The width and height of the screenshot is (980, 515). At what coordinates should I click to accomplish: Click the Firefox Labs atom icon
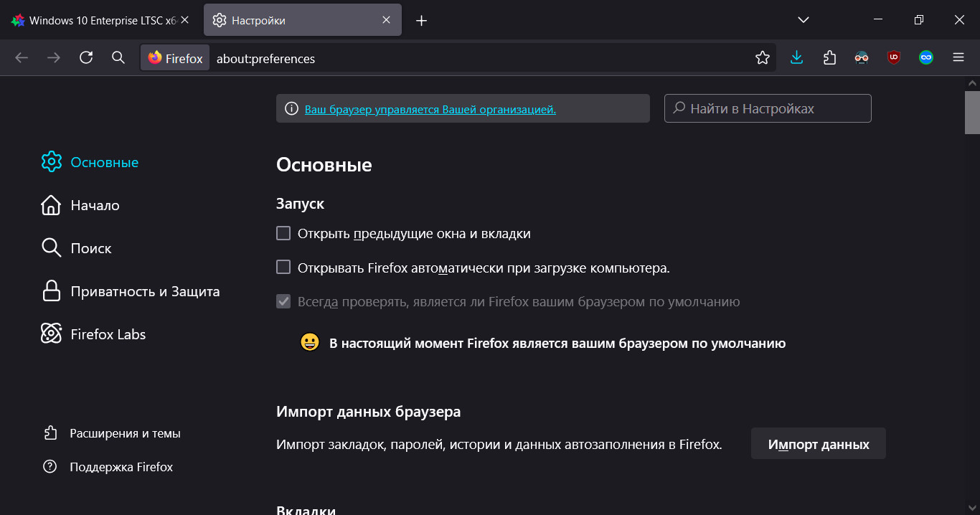[51, 334]
